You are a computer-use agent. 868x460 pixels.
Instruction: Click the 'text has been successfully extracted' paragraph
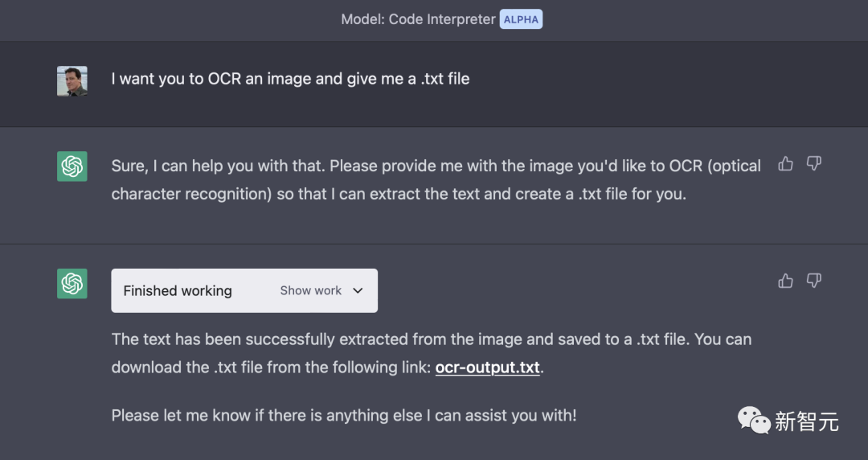coord(432,353)
